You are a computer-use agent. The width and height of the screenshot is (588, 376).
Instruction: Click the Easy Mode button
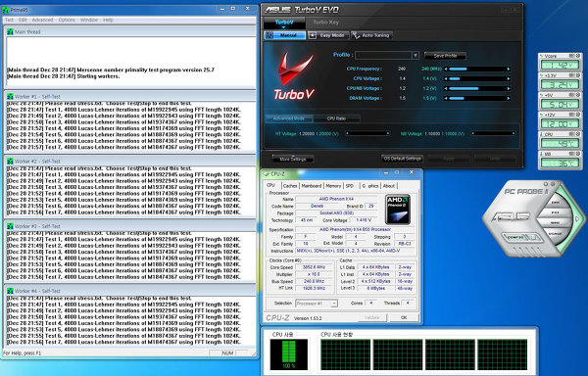coord(328,35)
